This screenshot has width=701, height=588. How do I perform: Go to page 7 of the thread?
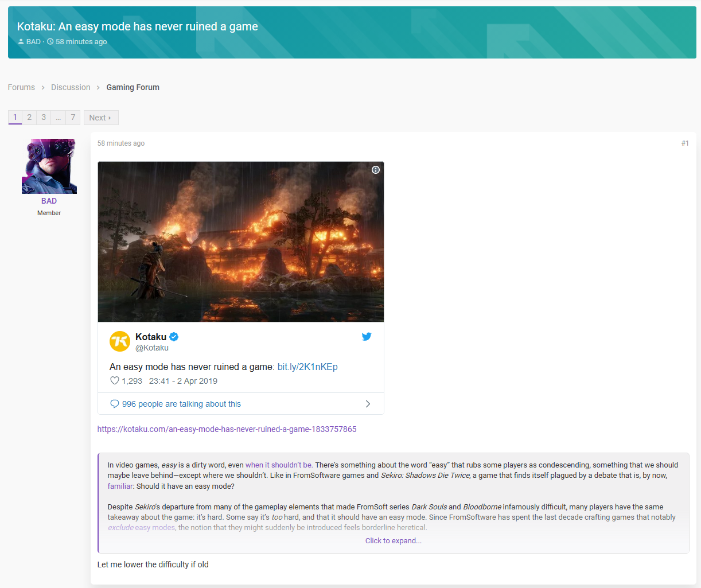coord(73,117)
